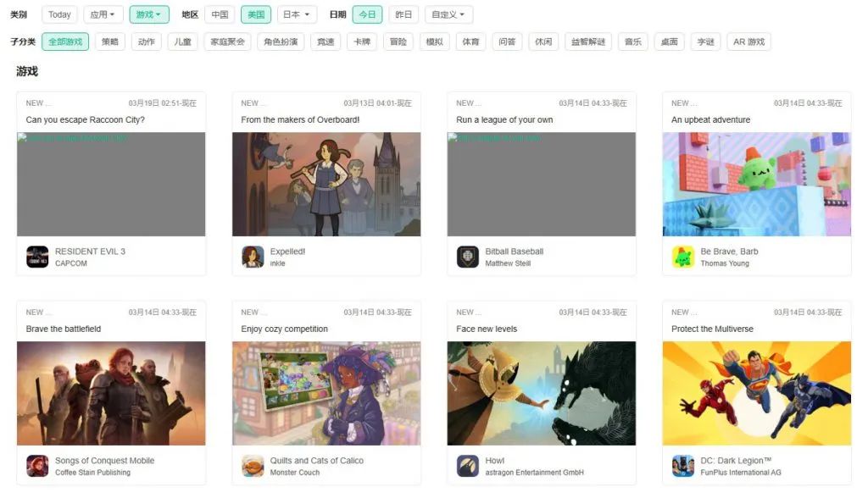Choose the 竞速 subcategory
Viewport: 868px width, 498px height.
pyautogui.click(x=325, y=41)
